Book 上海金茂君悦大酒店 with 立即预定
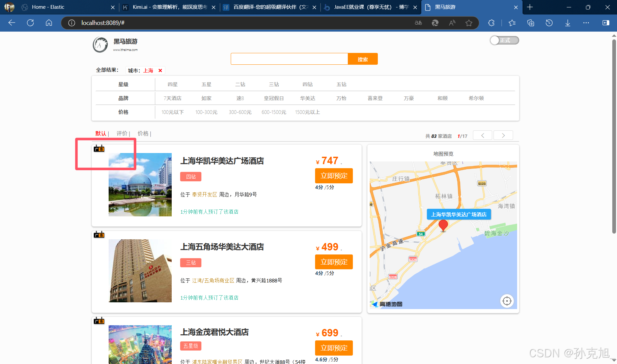 [334, 348]
